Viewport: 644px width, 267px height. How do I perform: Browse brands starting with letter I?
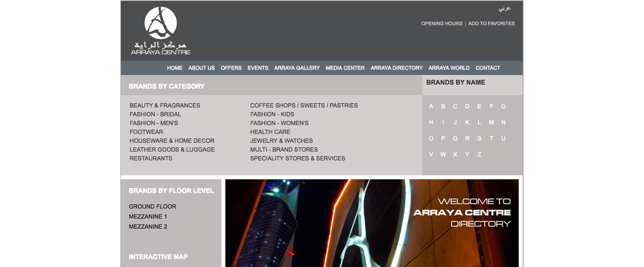pos(443,122)
